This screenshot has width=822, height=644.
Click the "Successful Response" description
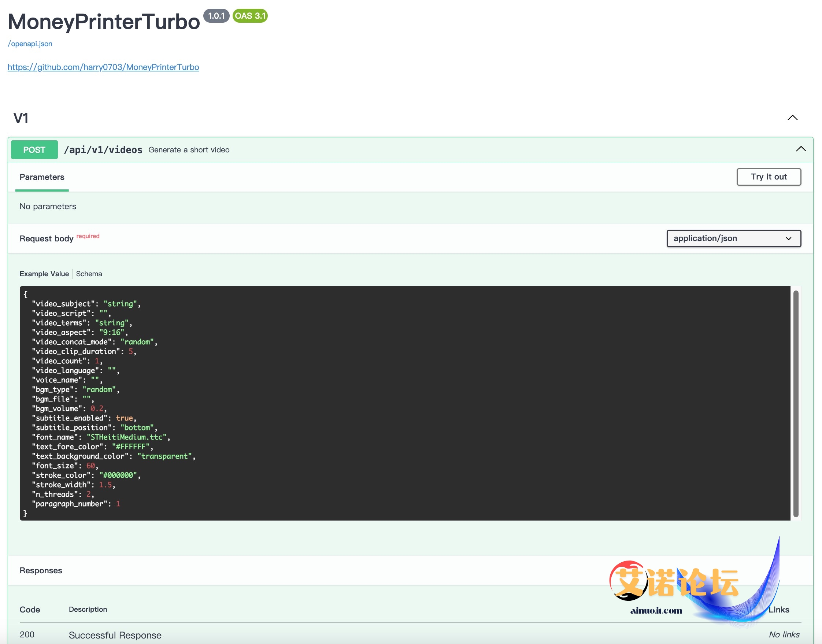pyautogui.click(x=115, y=635)
